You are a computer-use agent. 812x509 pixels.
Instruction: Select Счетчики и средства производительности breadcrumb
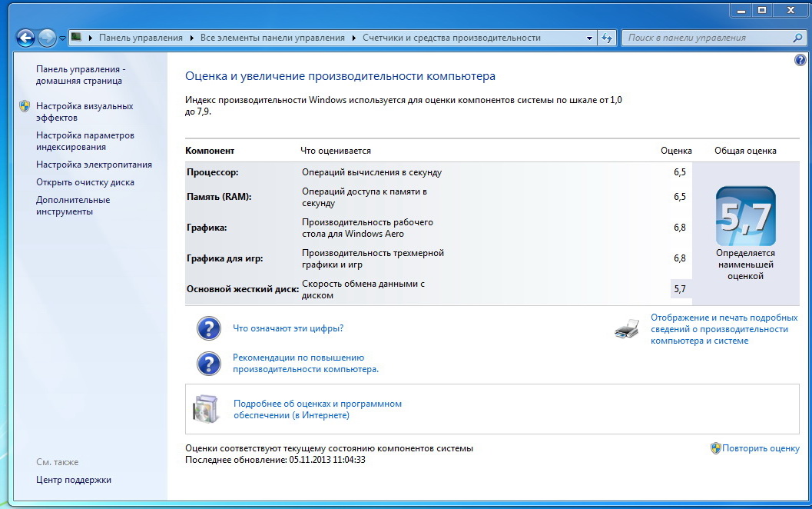[452, 38]
